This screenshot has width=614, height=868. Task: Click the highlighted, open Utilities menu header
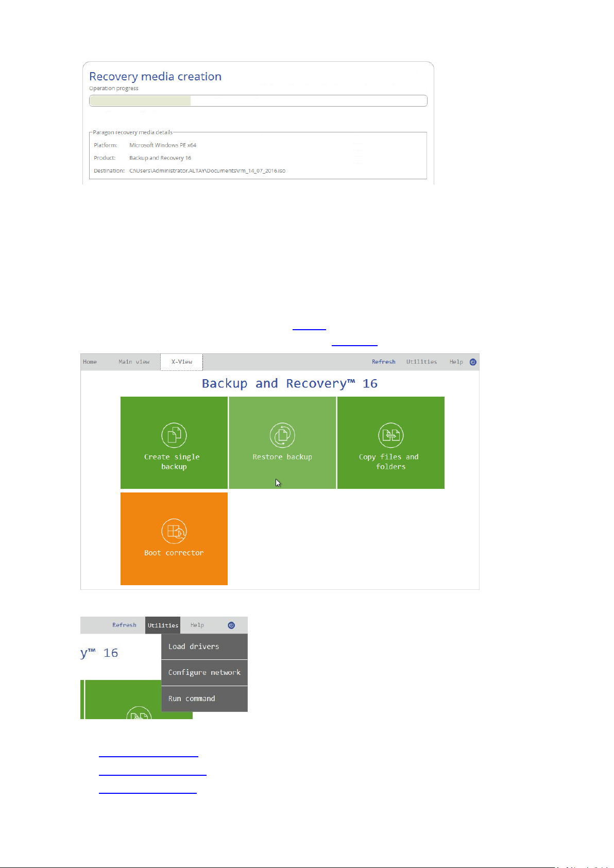[x=163, y=625]
